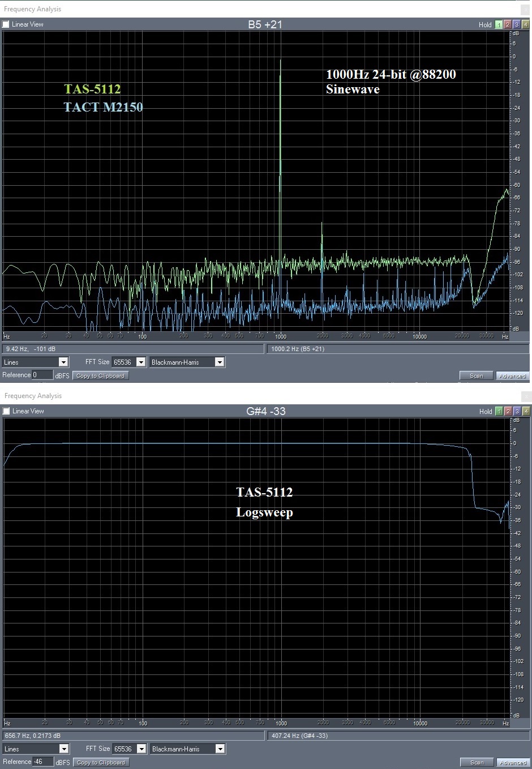
Task: Click Hold button 2 in the sinewave window
Action: click(x=508, y=24)
